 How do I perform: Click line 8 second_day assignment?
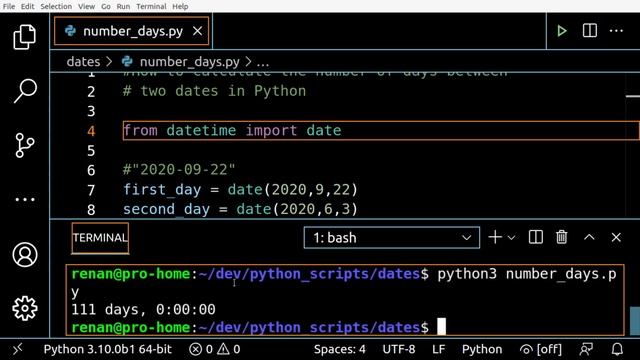pos(240,209)
